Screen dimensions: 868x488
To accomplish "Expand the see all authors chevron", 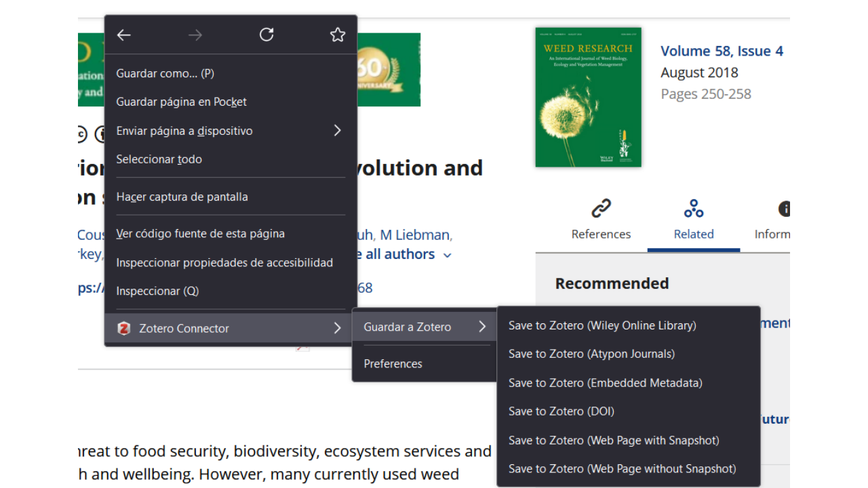I will click(448, 256).
